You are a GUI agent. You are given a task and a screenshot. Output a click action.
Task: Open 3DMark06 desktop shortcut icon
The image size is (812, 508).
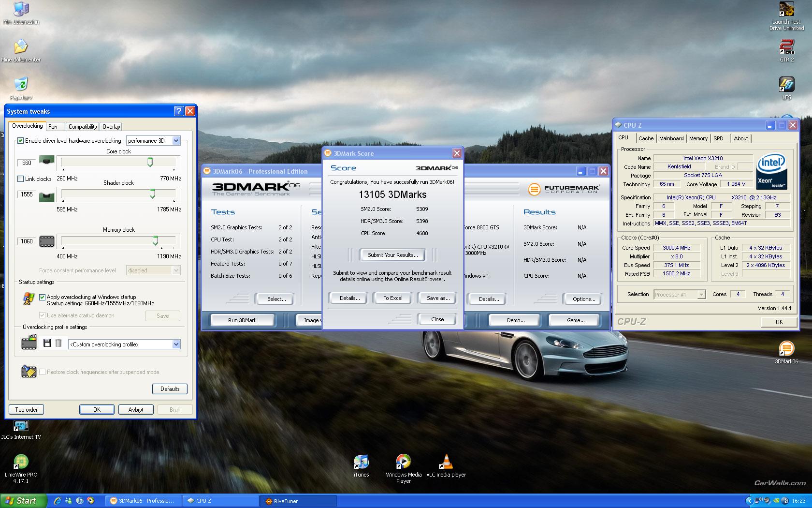(x=786, y=352)
